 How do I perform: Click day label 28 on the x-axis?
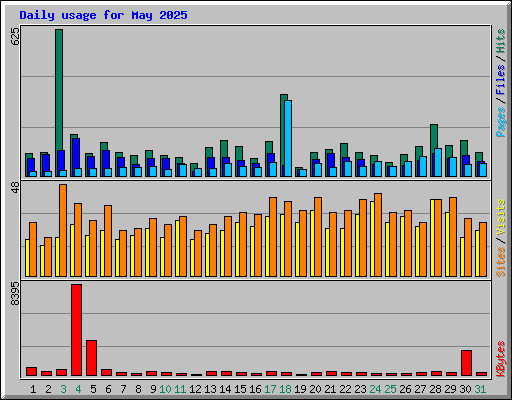tap(435, 389)
